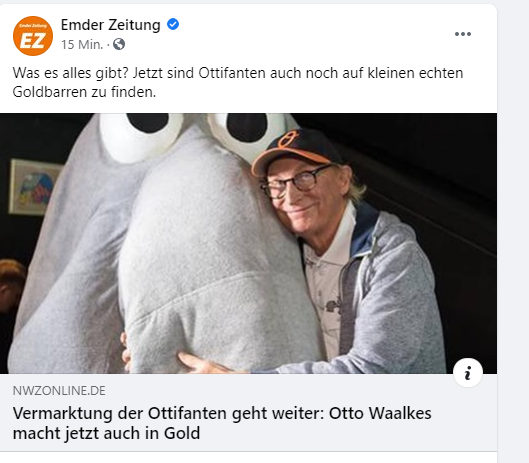
Task: Click the 15 Min. timestamp
Action: click(82, 45)
